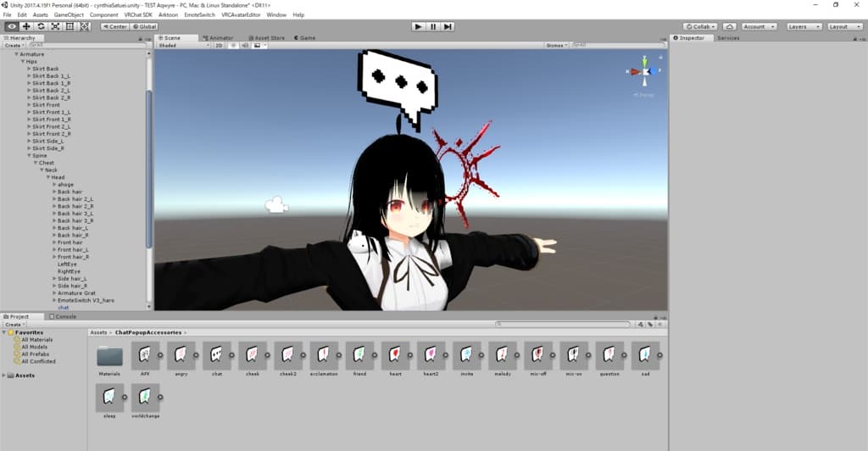Toggle 2D scene view mode

coord(219,45)
